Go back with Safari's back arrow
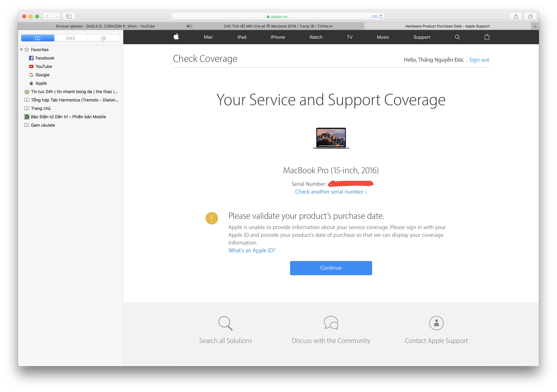The height and width of the screenshot is (392, 557). (x=47, y=16)
